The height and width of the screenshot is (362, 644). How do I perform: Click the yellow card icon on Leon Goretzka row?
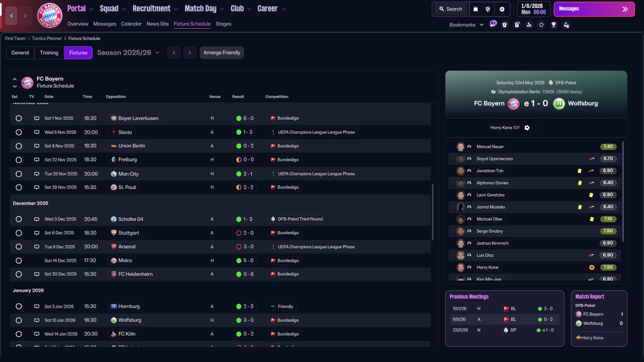pyautogui.click(x=591, y=195)
